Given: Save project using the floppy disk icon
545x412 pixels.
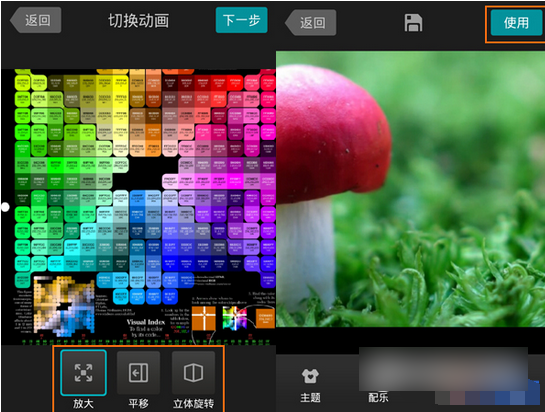Looking at the screenshot, I should [x=413, y=23].
